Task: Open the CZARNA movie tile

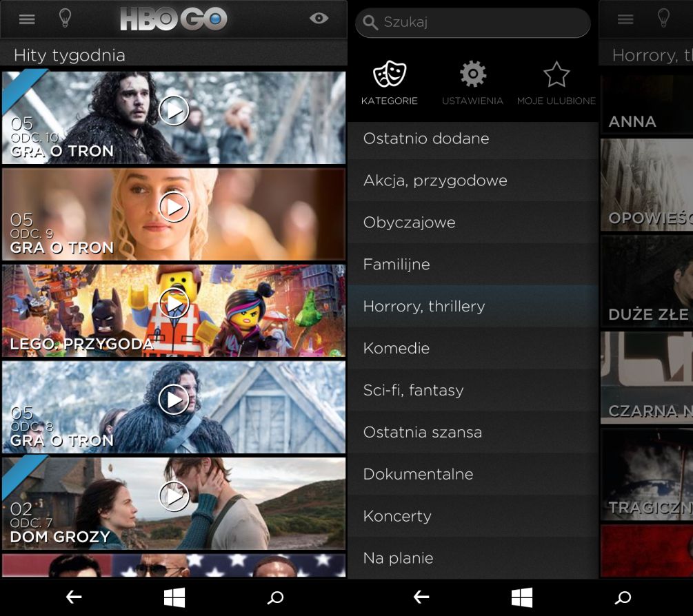Action: [647, 378]
